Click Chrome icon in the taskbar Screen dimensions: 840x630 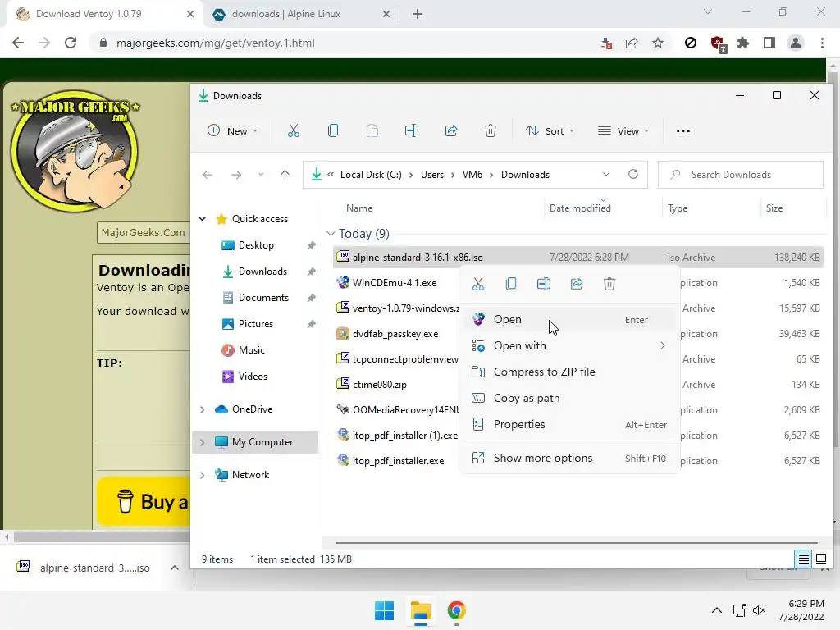click(x=456, y=610)
